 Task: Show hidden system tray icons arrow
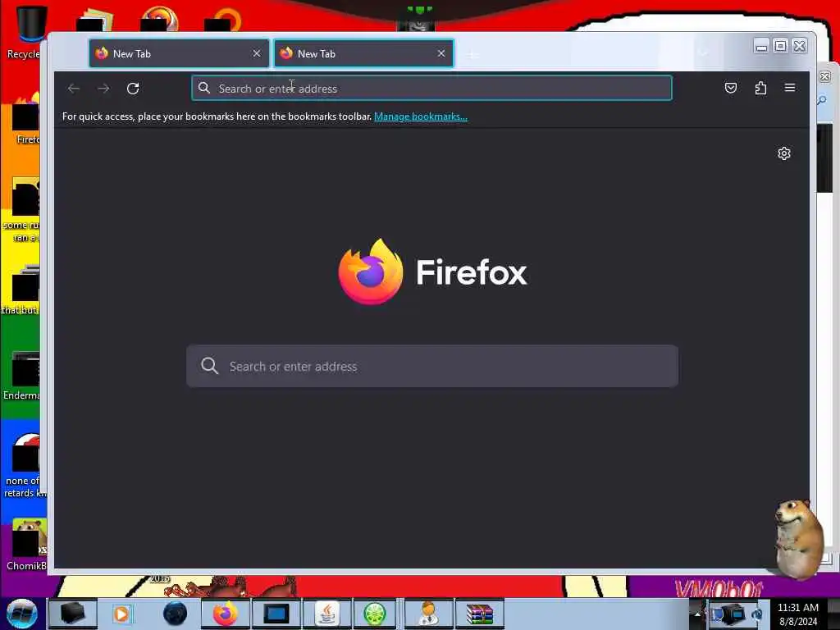pos(697,614)
